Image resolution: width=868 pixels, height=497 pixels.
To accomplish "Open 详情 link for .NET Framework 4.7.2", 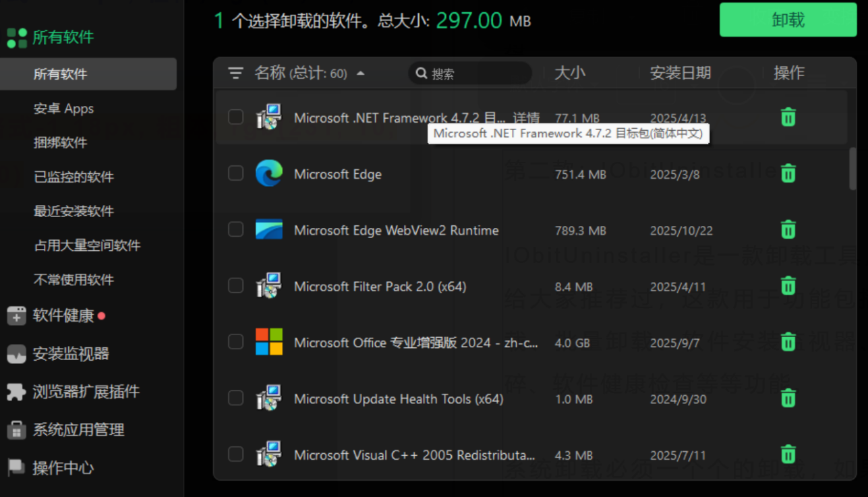I will [x=526, y=118].
